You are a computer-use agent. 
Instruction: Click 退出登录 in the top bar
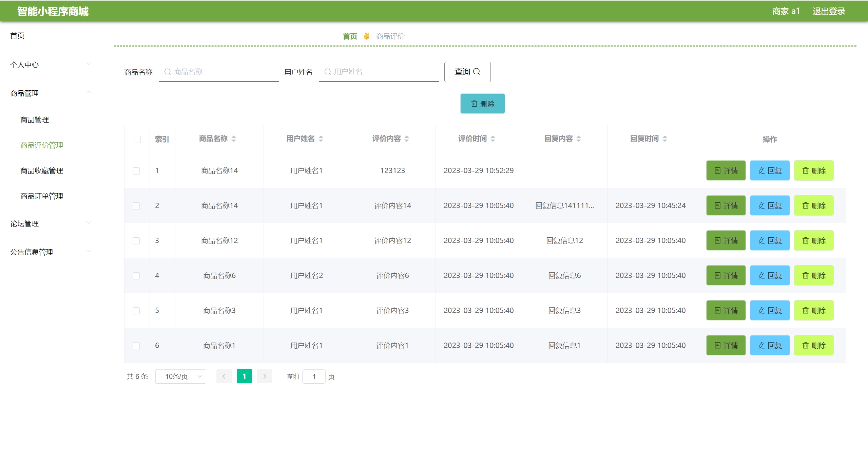828,11
